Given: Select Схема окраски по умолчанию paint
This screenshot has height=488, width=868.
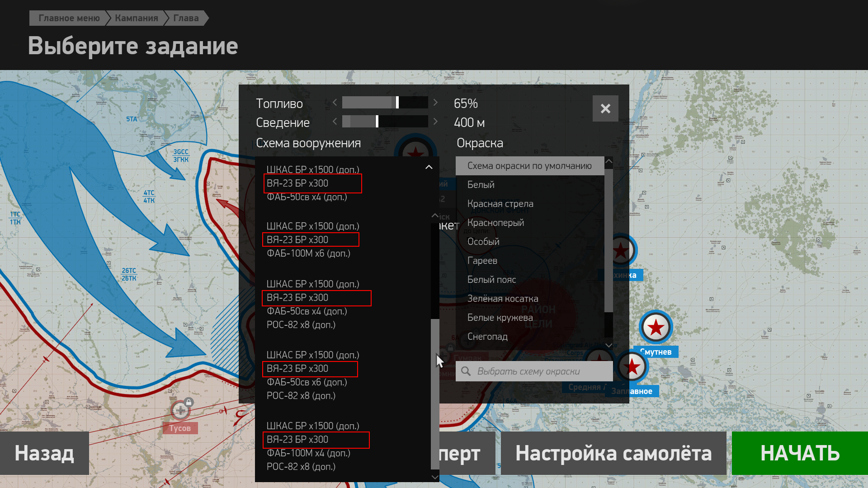Looking at the screenshot, I should [530, 166].
